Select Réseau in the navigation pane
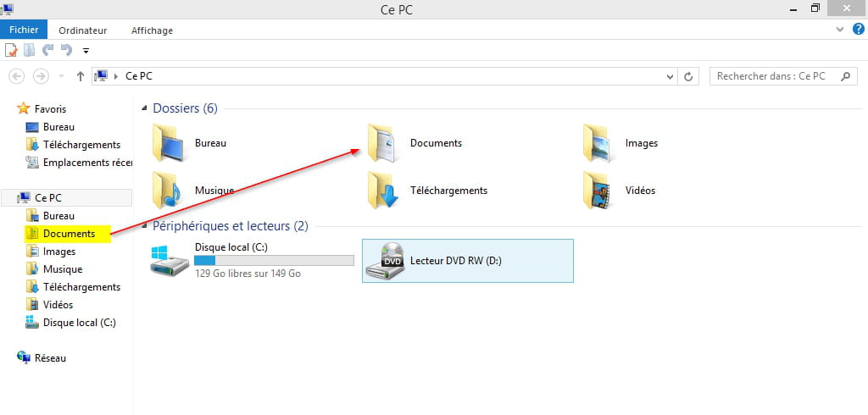This screenshot has width=868, height=415. click(x=49, y=358)
